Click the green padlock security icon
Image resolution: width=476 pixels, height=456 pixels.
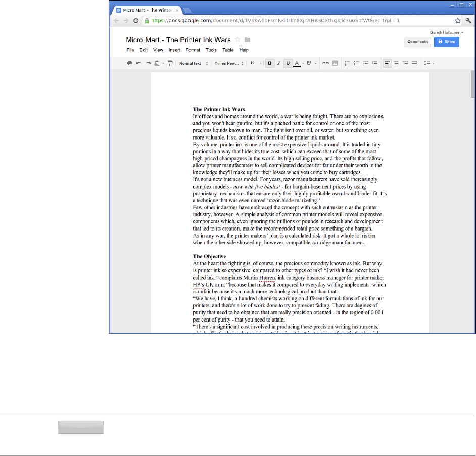point(147,21)
